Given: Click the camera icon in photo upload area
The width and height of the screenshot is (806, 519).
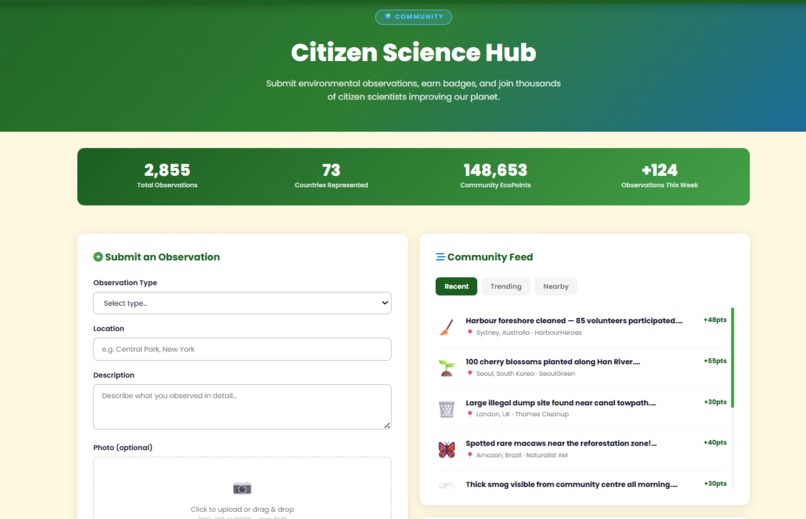Looking at the screenshot, I should (x=242, y=488).
